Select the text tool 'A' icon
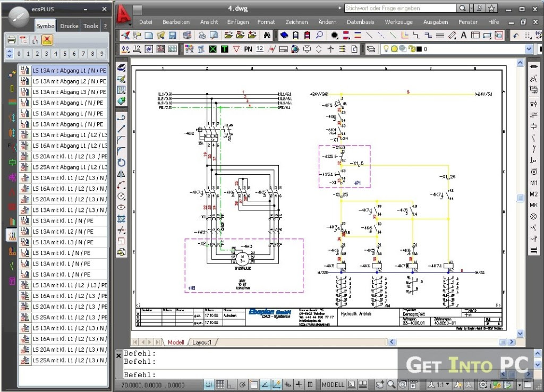544x392 pixels. click(463, 36)
